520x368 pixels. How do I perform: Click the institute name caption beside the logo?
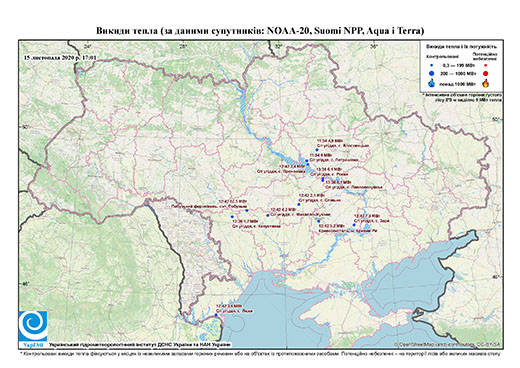[140, 345]
